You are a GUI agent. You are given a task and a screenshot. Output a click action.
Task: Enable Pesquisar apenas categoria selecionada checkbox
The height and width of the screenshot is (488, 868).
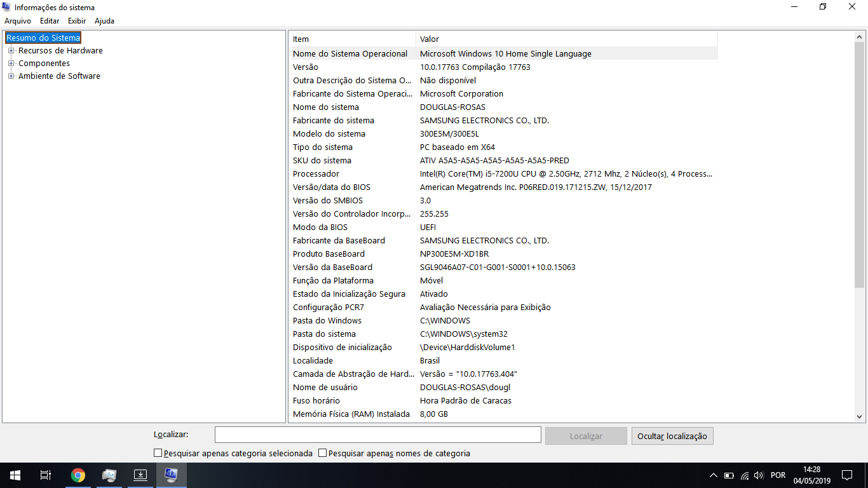tap(158, 453)
